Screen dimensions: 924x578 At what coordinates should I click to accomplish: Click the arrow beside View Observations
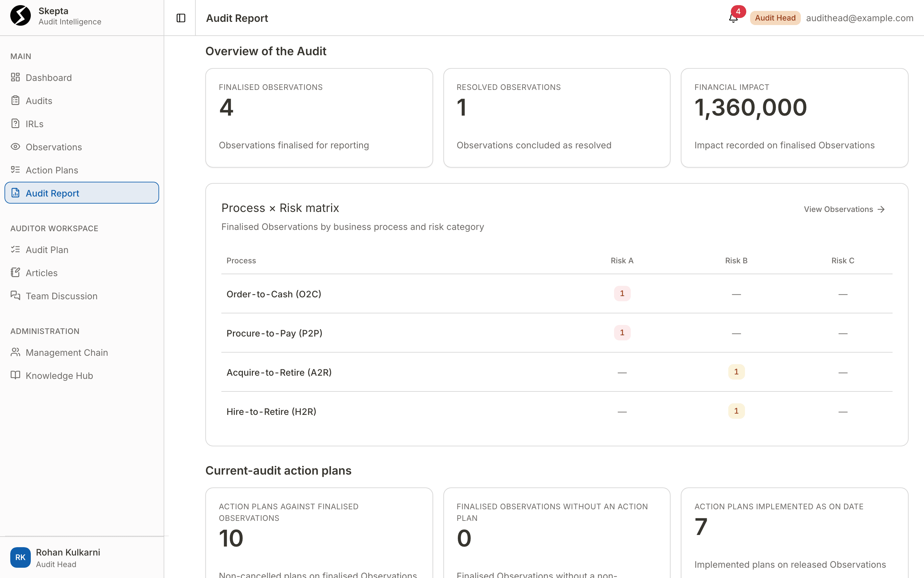tap(881, 209)
